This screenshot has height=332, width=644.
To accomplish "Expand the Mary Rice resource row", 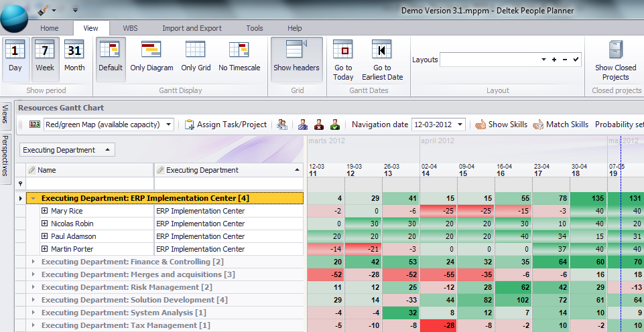I will tap(45, 211).
